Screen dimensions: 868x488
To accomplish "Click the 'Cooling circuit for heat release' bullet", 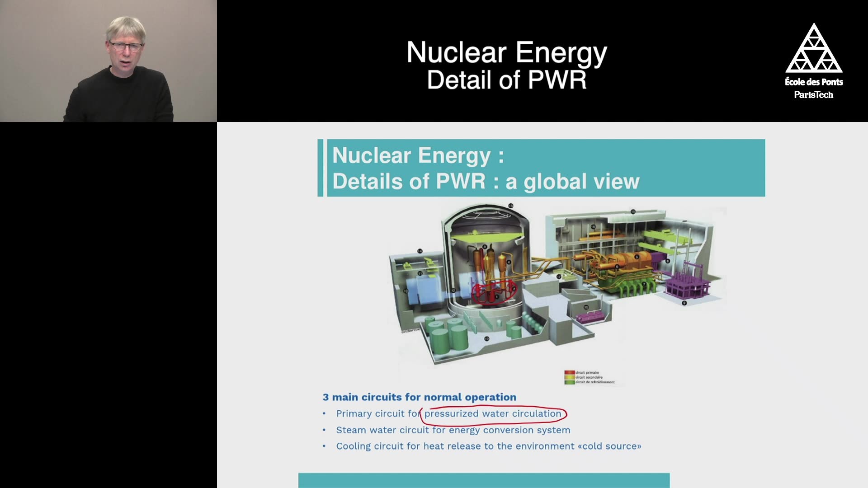I will click(x=488, y=446).
